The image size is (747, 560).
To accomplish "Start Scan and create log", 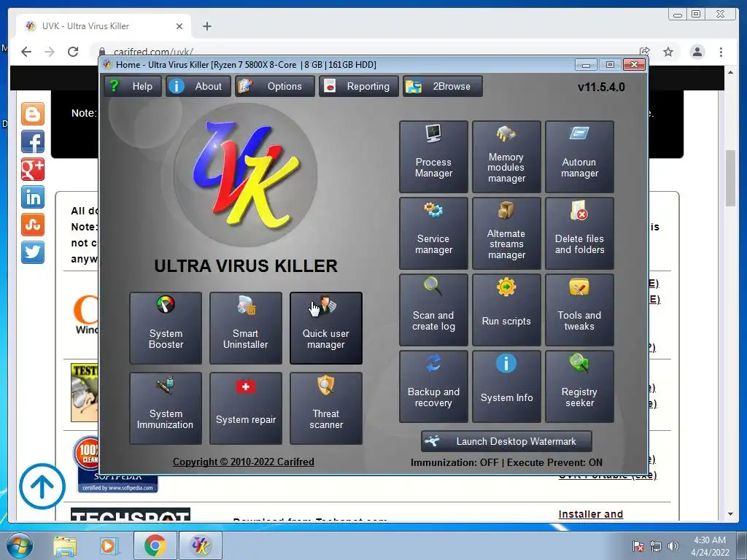I will (x=433, y=310).
